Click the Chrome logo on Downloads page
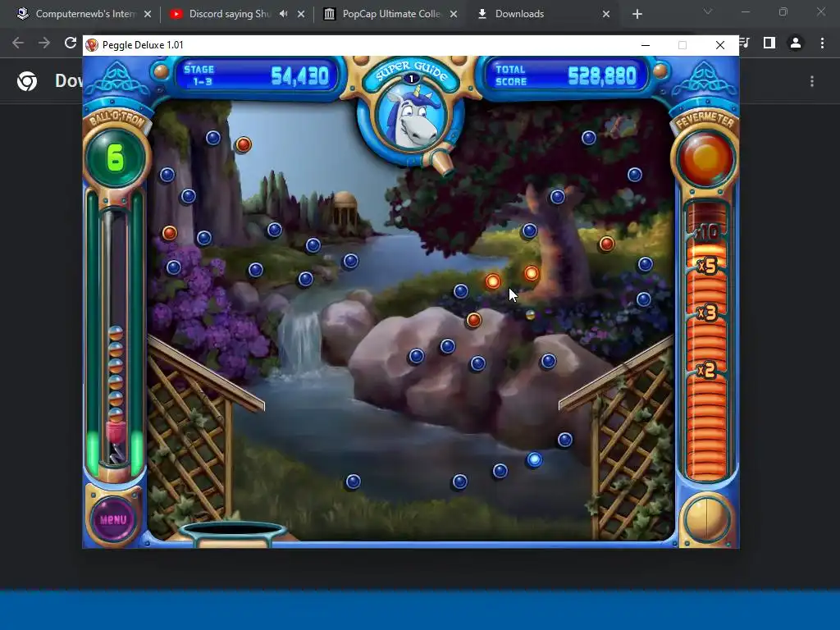Image resolution: width=840 pixels, height=630 pixels. [x=27, y=81]
